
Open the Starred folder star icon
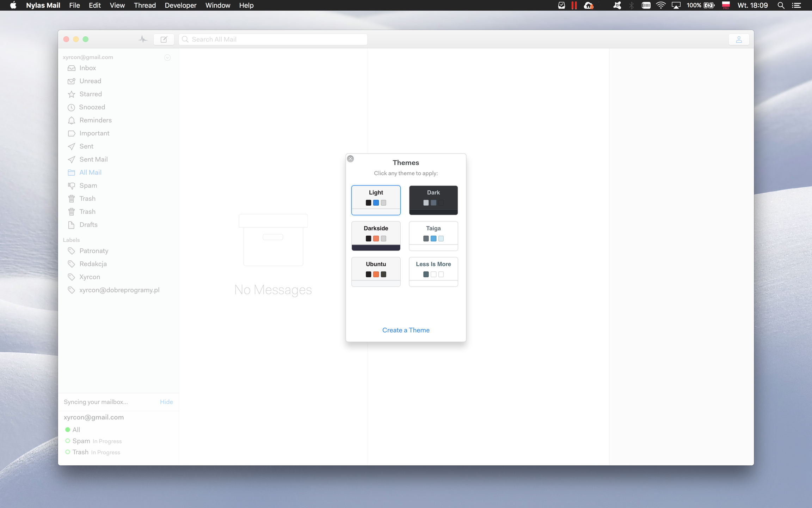point(72,94)
